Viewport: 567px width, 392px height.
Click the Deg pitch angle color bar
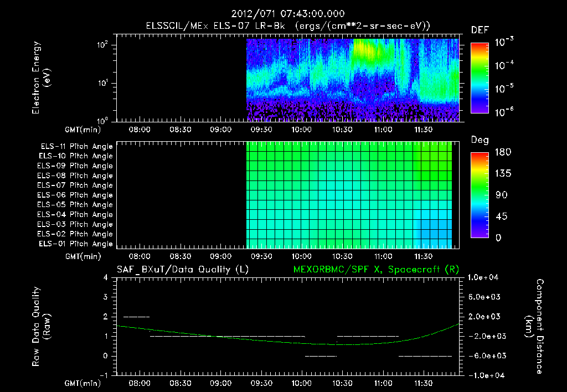(480, 195)
